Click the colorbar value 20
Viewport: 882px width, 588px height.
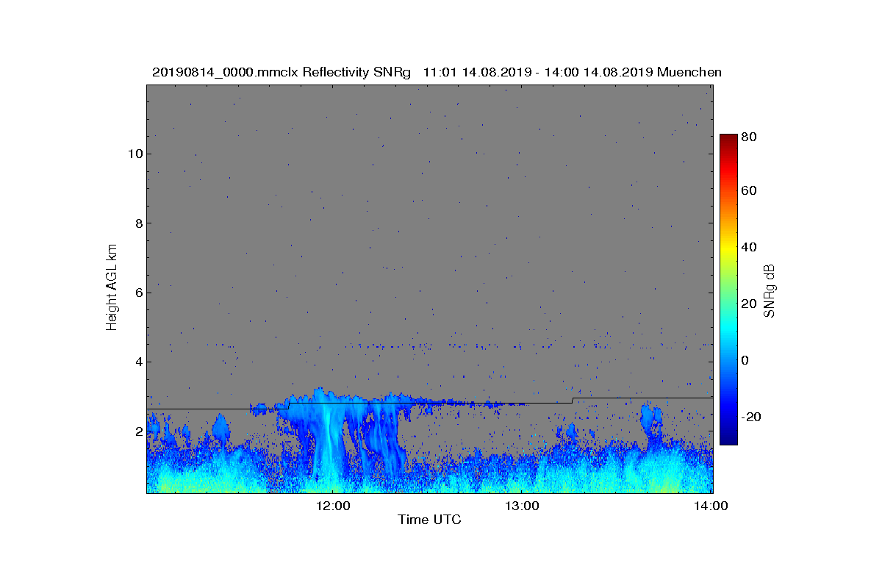[x=750, y=304]
